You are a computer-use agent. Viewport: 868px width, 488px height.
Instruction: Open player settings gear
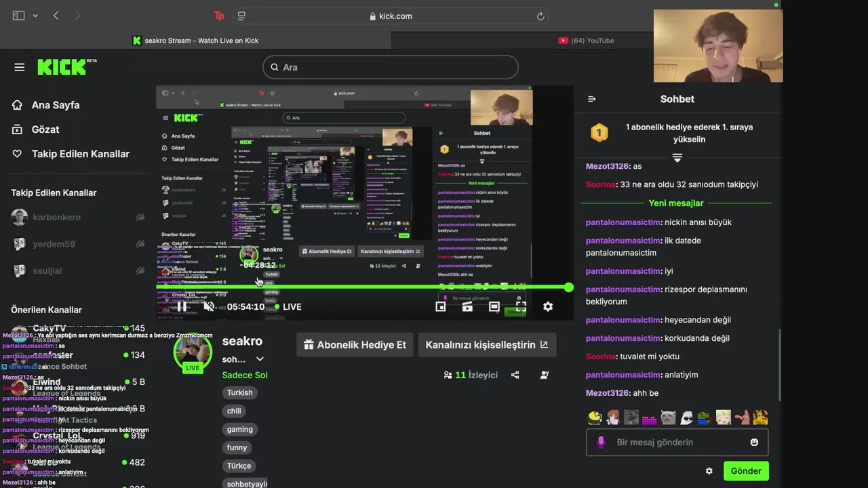click(x=548, y=306)
